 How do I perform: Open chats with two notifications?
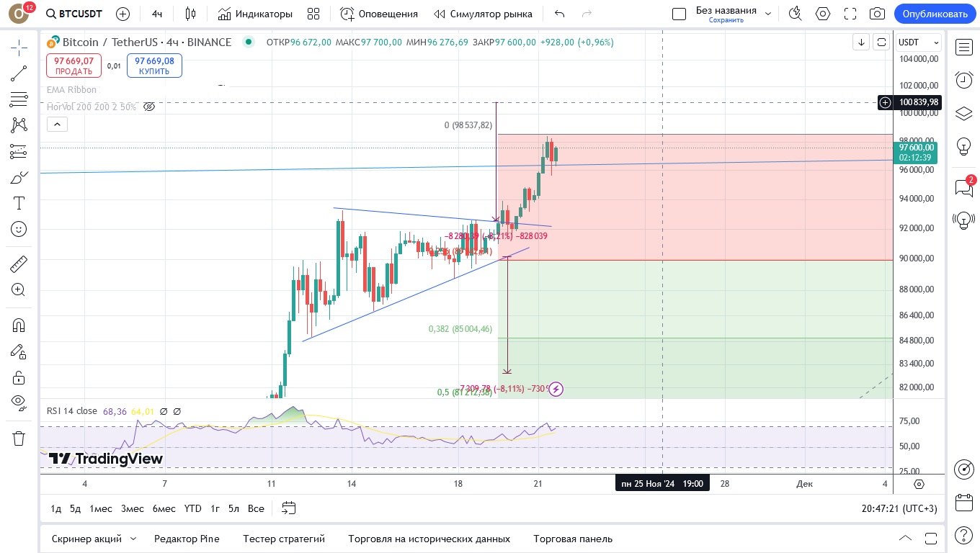[x=964, y=188]
